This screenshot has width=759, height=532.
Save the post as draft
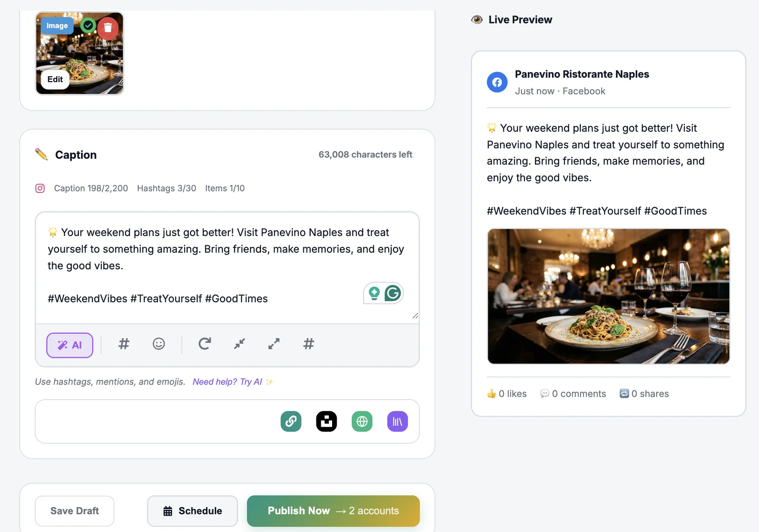(74, 511)
